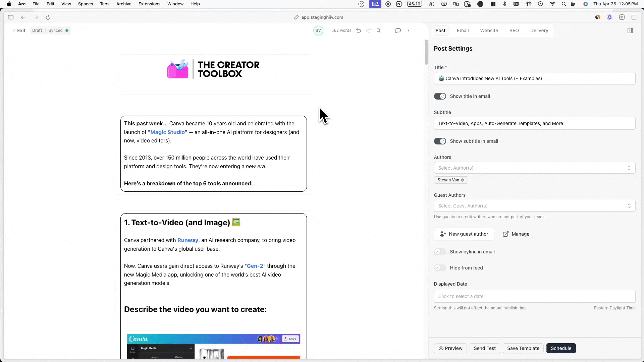
Task: Click the 562 words counter
Action: point(341,31)
